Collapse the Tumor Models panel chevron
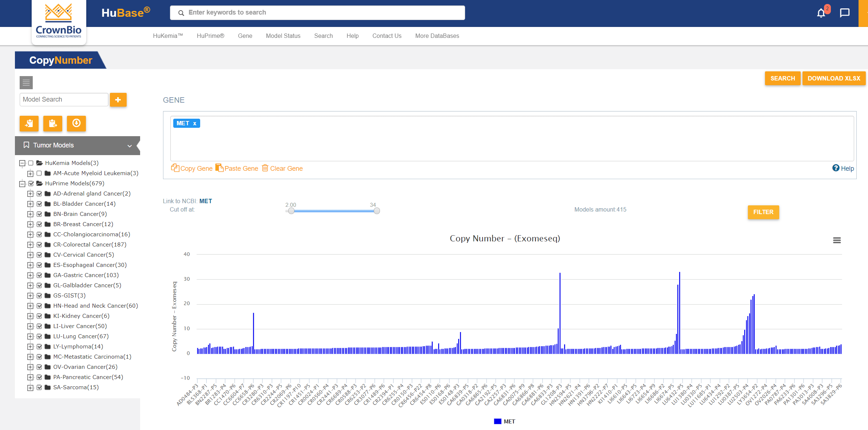Image resolution: width=868 pixels, height=430 pixels. click(x=130, y=146)
